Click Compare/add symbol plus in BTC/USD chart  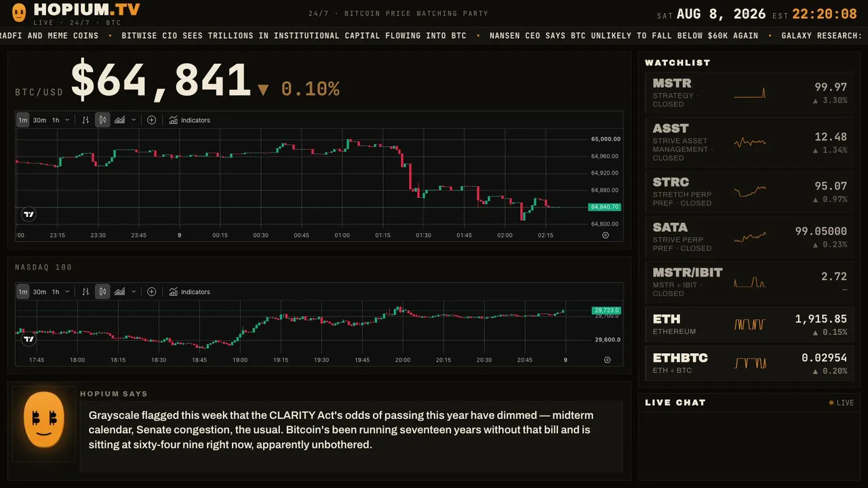coord(152,120)
